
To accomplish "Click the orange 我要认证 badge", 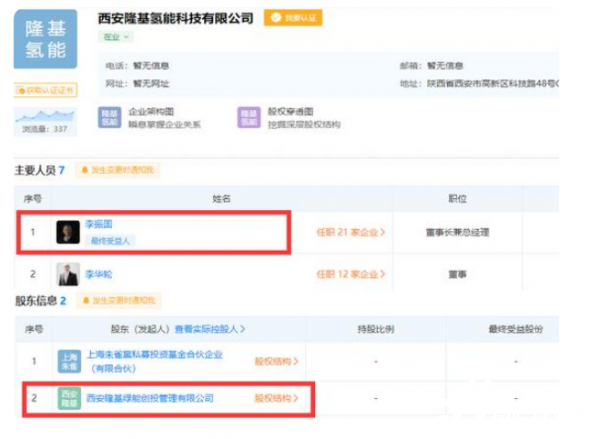I will [x=293, y=18].
